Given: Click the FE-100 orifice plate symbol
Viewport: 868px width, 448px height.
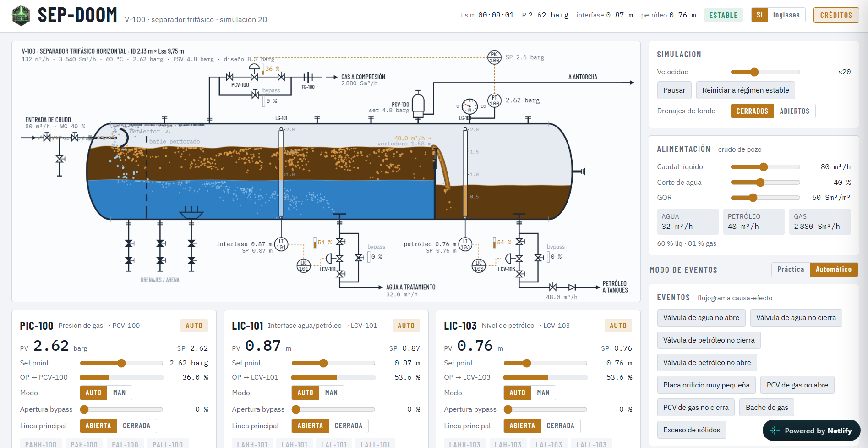Looking at the screenshot, I should pyautogui.click(x=308, y=77).
